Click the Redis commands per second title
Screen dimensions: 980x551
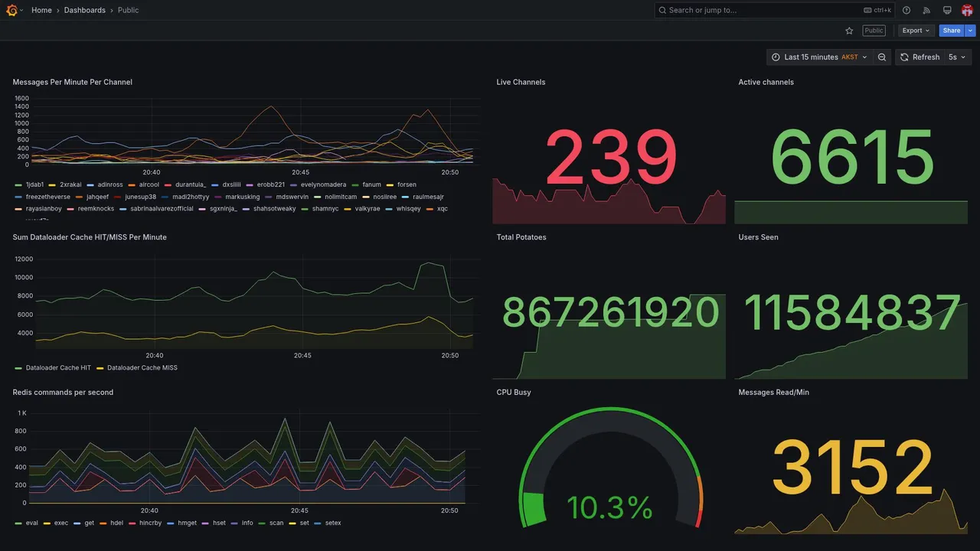tap(63, 393)
